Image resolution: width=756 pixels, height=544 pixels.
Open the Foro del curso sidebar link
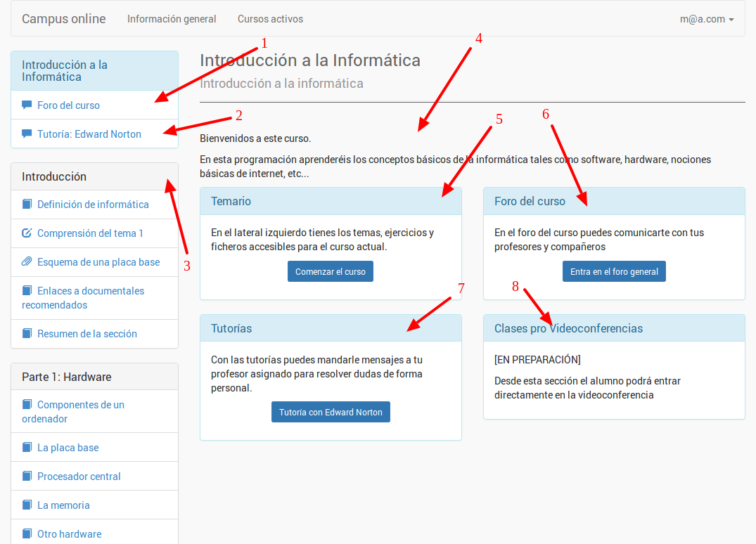point(94,105)
